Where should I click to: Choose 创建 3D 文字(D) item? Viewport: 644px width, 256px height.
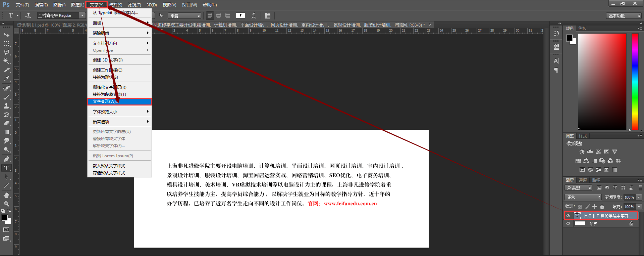(x=120, y=60)
